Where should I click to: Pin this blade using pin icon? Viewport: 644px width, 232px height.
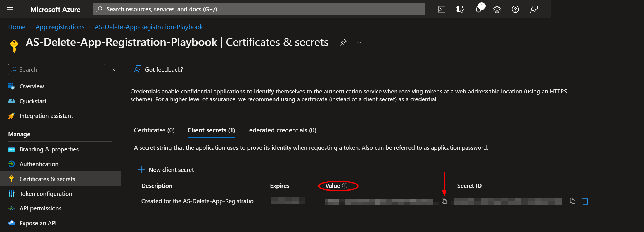(343, 43)
